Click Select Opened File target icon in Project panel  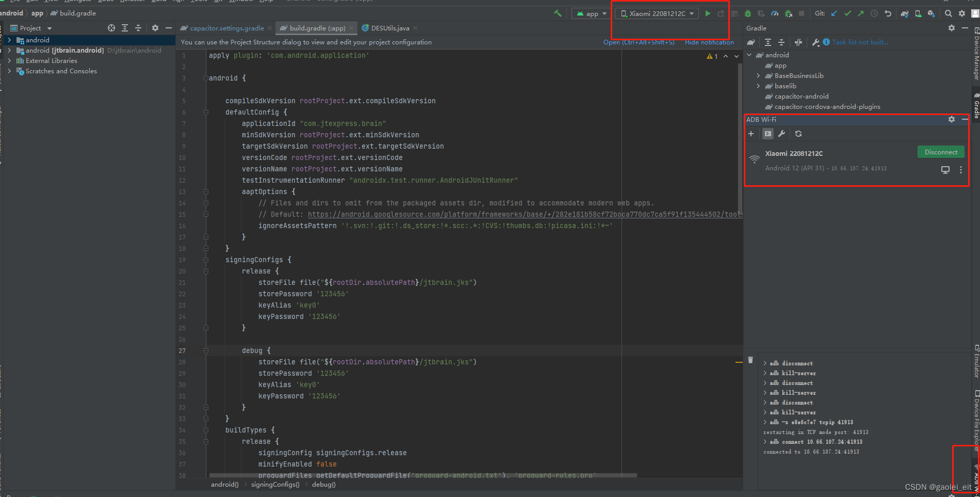pyautogui.click(x=111, y=28)
